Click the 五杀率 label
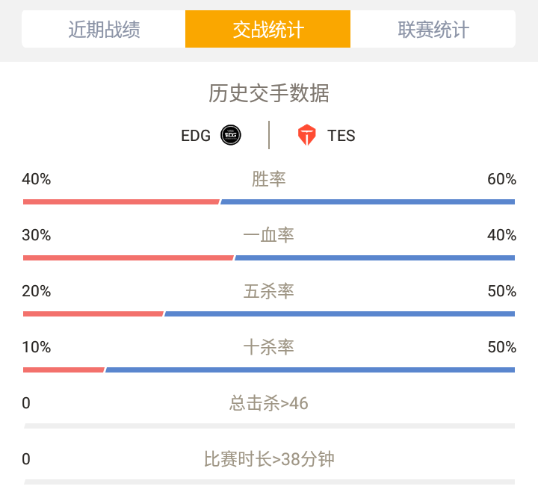 point(269,291)
